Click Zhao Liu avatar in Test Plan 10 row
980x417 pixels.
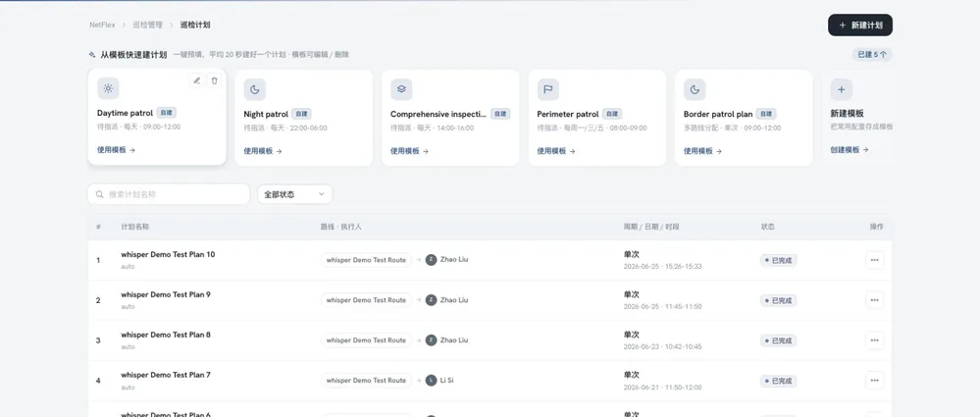coord(432,259)
